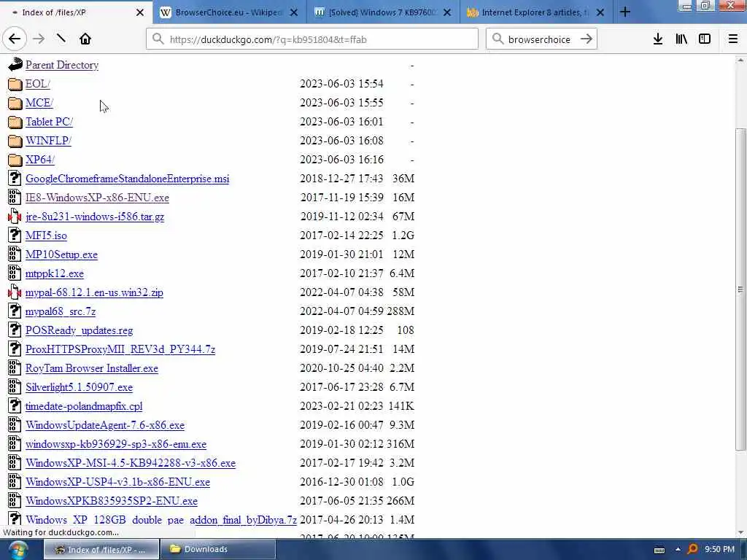The height and width of the screenshot is (560, 747).
Task: Select Index of /files/XP taskbar button
Action: click(101, 550)
